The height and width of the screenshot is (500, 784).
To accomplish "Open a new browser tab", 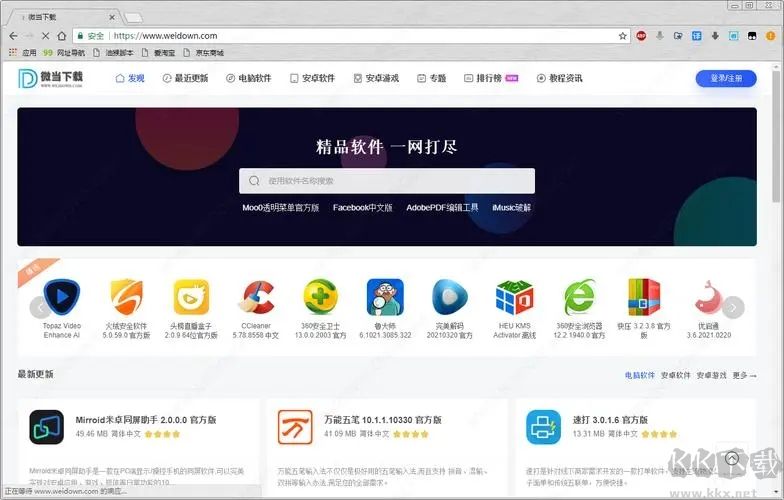I will tap(133, 18).
